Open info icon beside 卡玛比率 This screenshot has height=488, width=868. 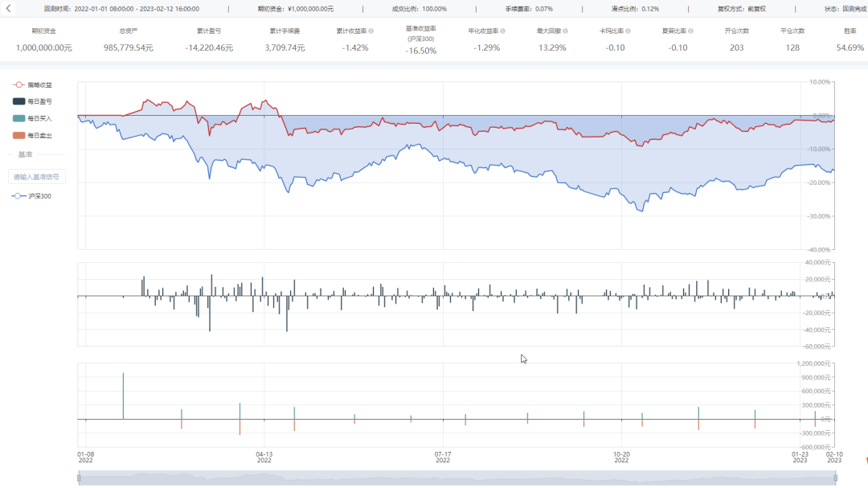pyautogui.click(x=628, y=31)
